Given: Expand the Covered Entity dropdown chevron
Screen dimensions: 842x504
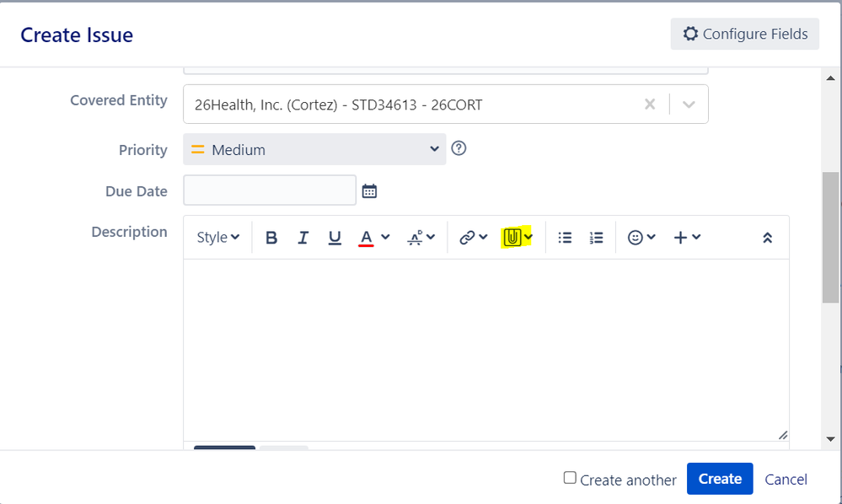Looking at the screenshot, I should pos(689,105).
